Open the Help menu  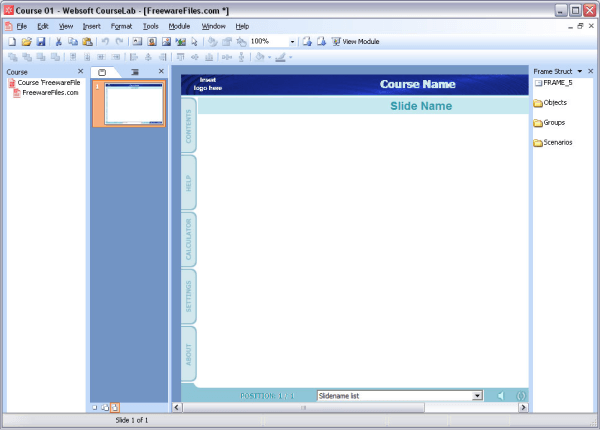point(242,26)
